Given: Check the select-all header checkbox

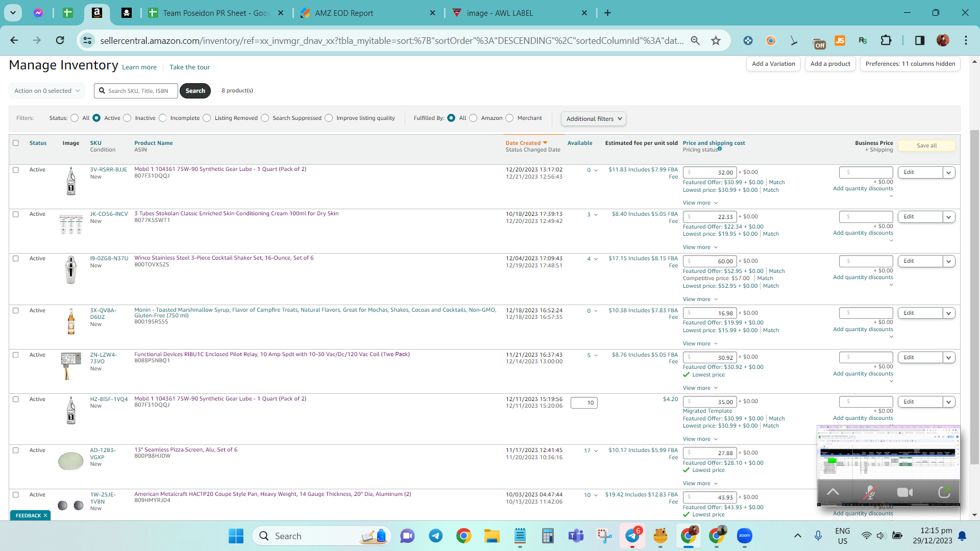Looking at the screenshot, I should (16, 143).
